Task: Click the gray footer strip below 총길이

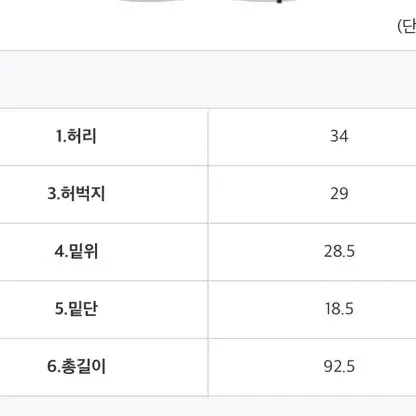Action: pos(208,407)
